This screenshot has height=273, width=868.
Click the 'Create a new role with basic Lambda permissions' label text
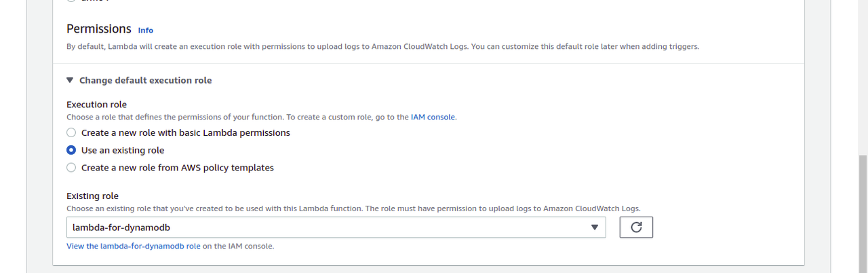185,133
